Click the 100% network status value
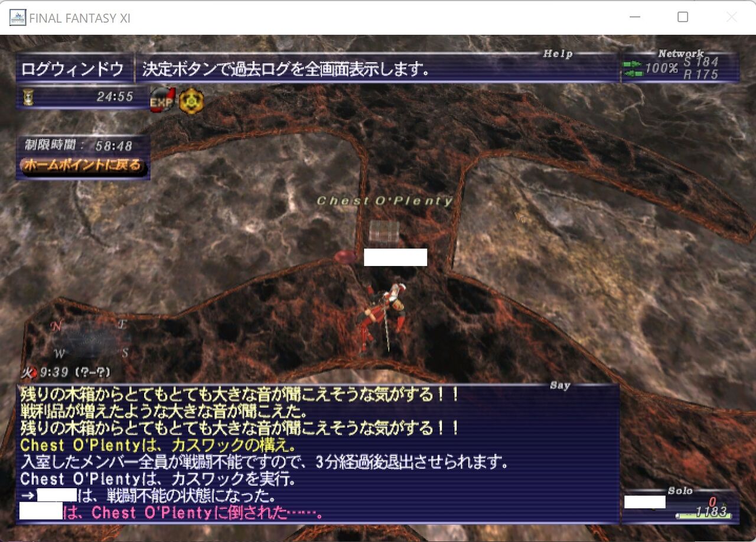 tap(661, 68)
